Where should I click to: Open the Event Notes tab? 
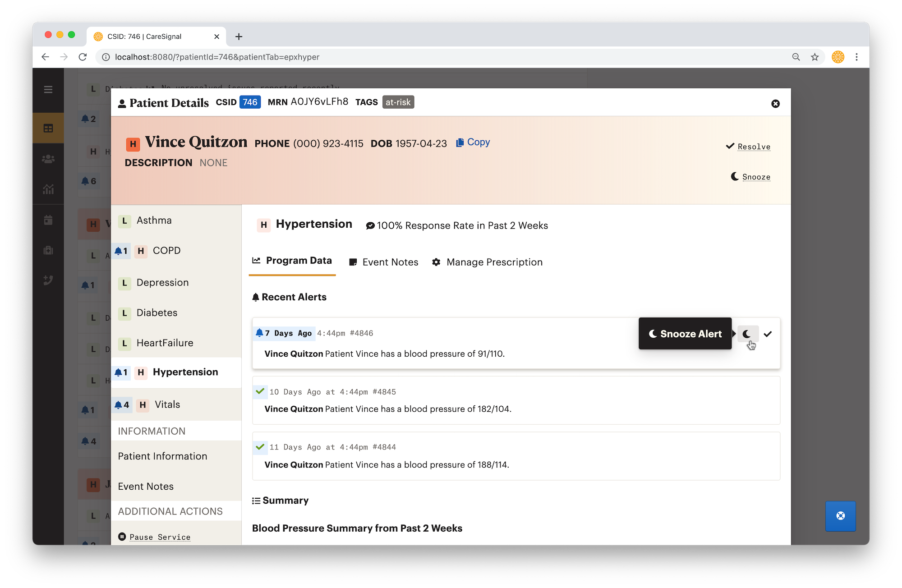pyautogui.click(x=384, y=262)
